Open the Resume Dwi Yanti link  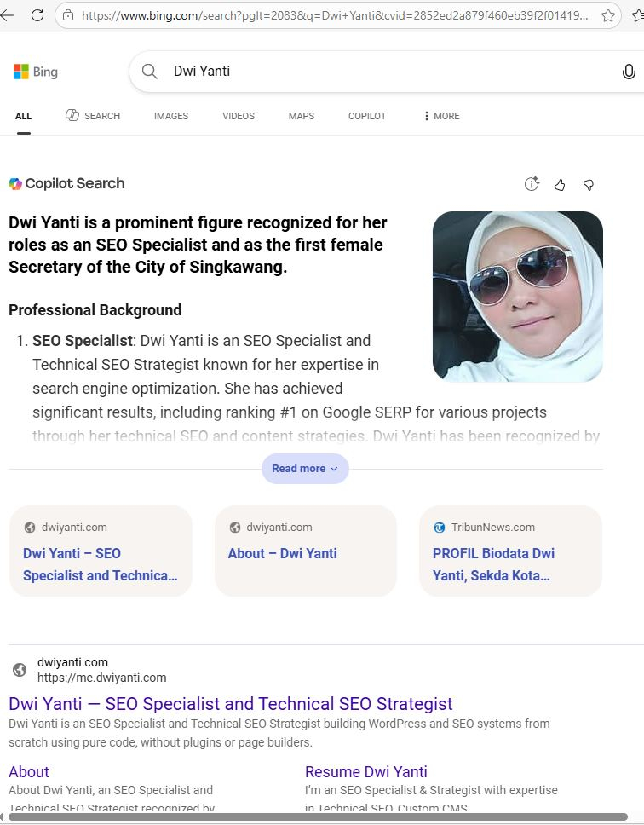click(x=365, y=772)
